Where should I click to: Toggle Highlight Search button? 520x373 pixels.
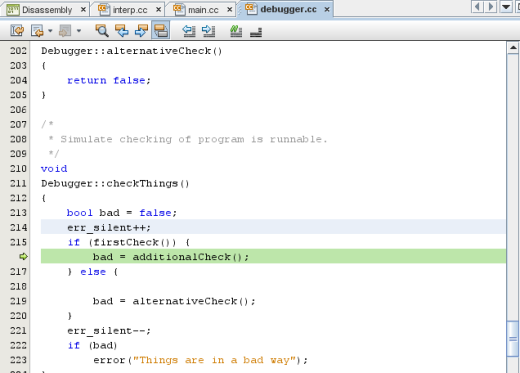161,30
